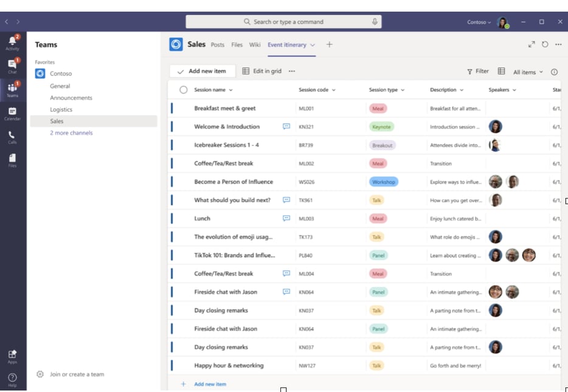Open the Calendar from the left rail
The width and height of the screenshot is (568, 392).
[13, 113]
